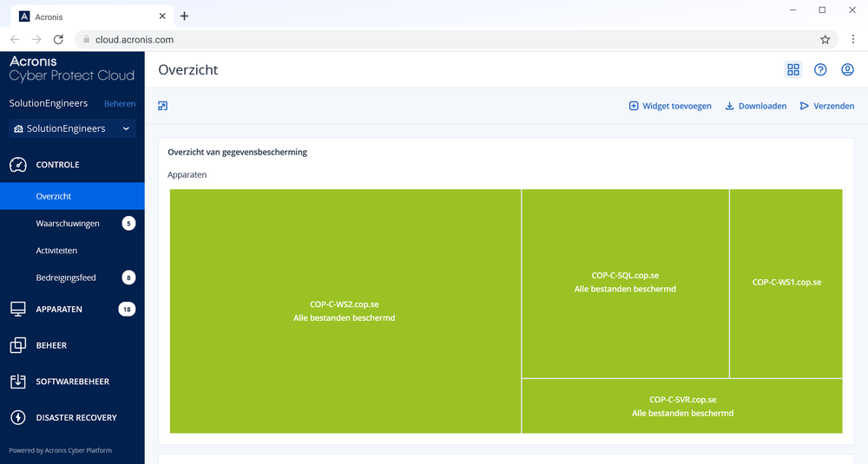
Task: Click the Widget toevoegen button
Action: (x=670, y=106)
